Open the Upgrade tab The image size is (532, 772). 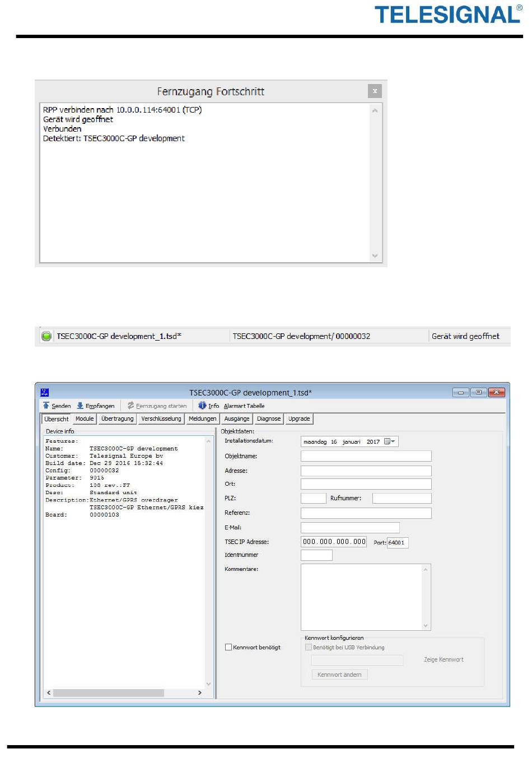[299, 419]
